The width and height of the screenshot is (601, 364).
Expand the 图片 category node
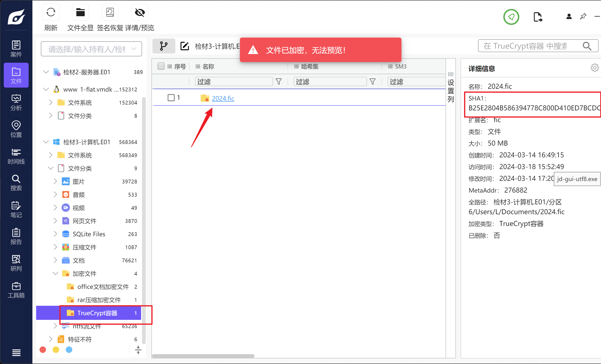tap(55, 181)
